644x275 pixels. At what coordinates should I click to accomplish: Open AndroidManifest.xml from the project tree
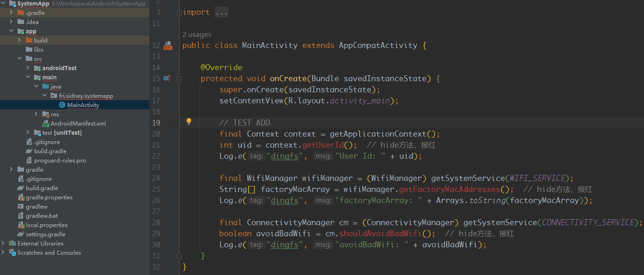tap(78, 124)
